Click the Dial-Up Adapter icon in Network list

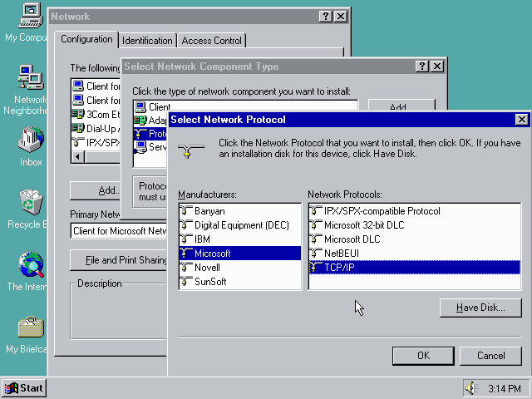point(78,129)
